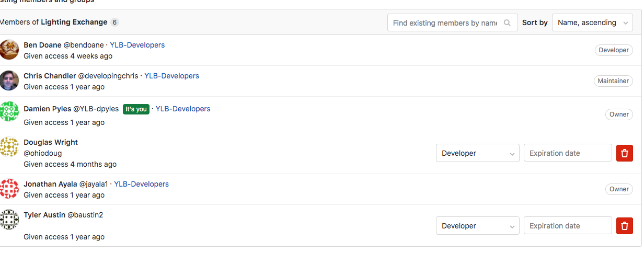Delete member Douglas Wright with trash icon
The image size is (644, 253).
[625, 153]
